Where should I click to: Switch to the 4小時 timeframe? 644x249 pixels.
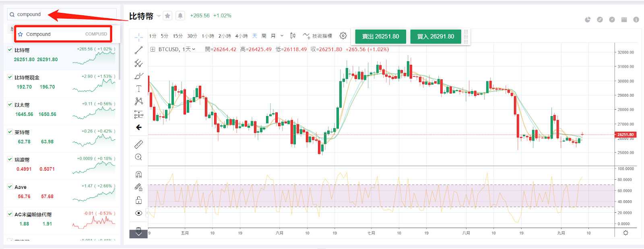pyautogui.click(x=242, y=36)
